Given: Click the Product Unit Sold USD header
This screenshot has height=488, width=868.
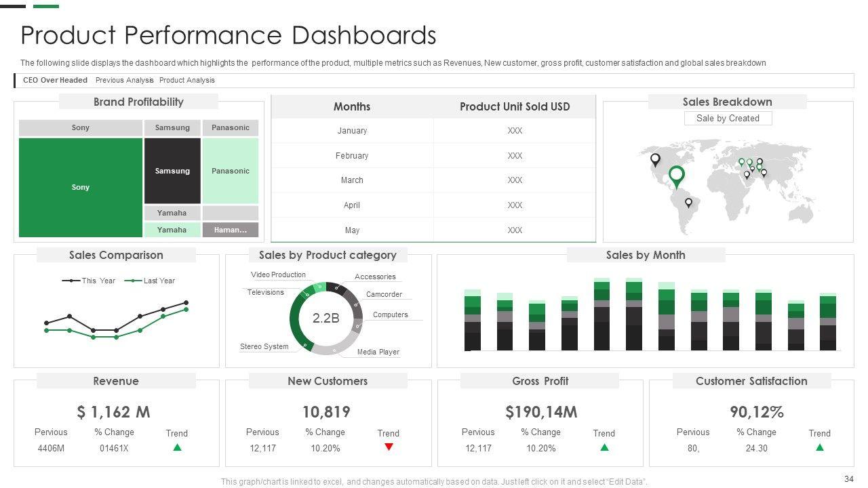Looking at the screenshot, I should pyautogui.click(x=515, y=106).
